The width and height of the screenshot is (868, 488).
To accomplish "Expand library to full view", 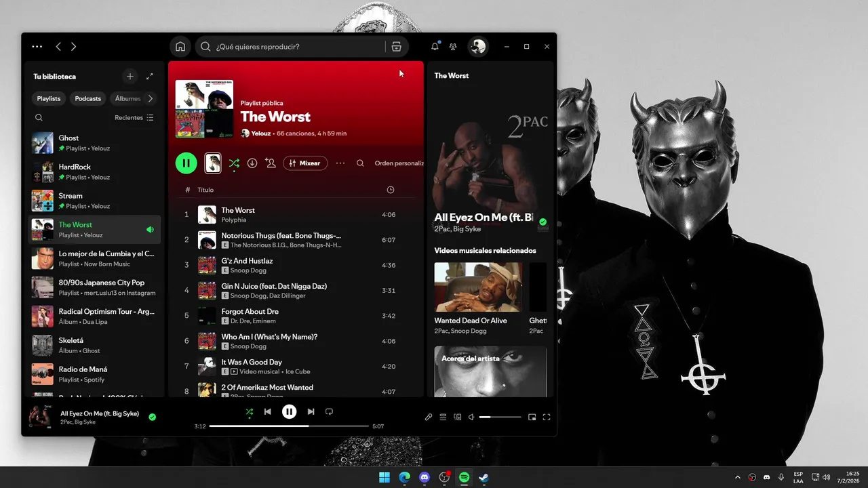I will [x=150, y=77].
